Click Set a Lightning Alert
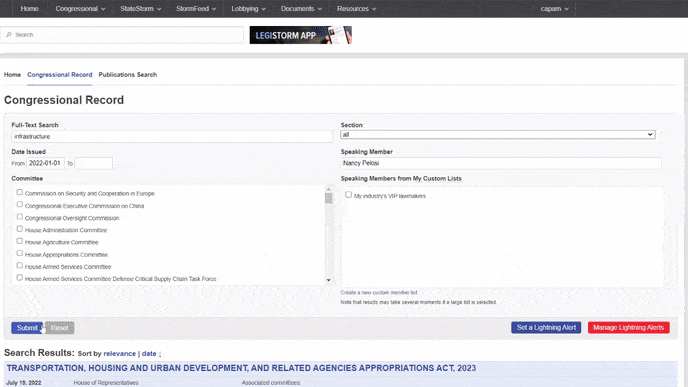 546,327
